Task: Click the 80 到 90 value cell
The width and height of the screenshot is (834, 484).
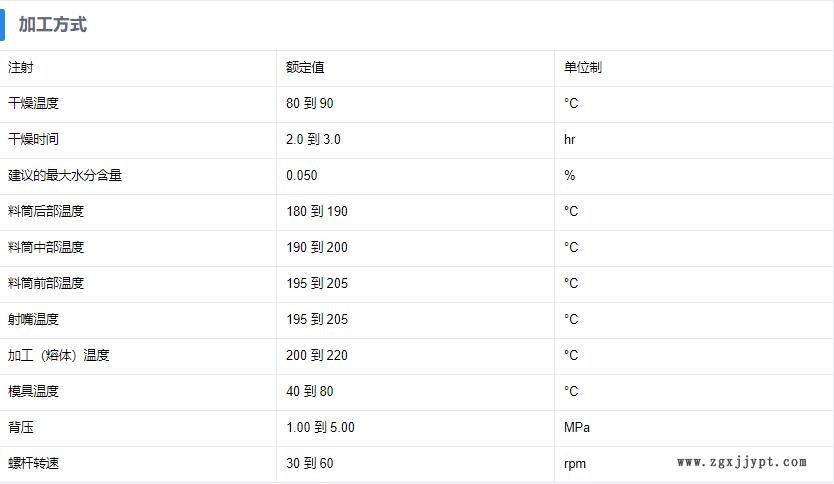Action: (x=310, y=104)
